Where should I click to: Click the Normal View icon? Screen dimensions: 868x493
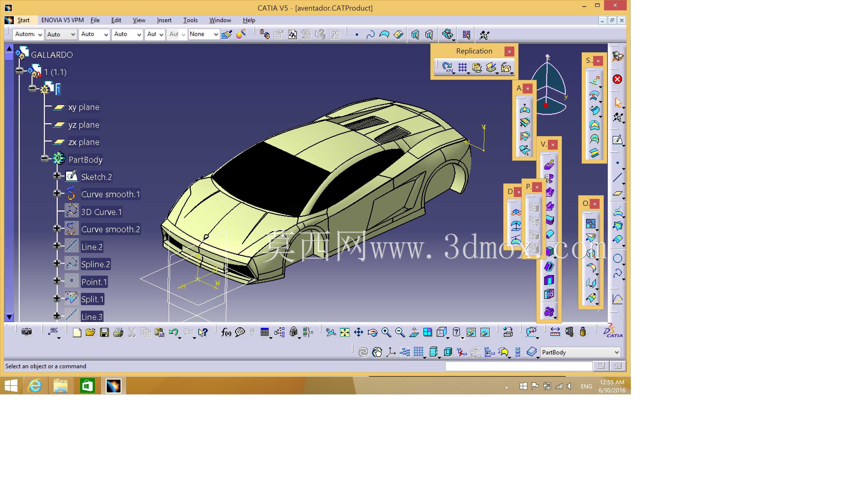coord(414,332)
